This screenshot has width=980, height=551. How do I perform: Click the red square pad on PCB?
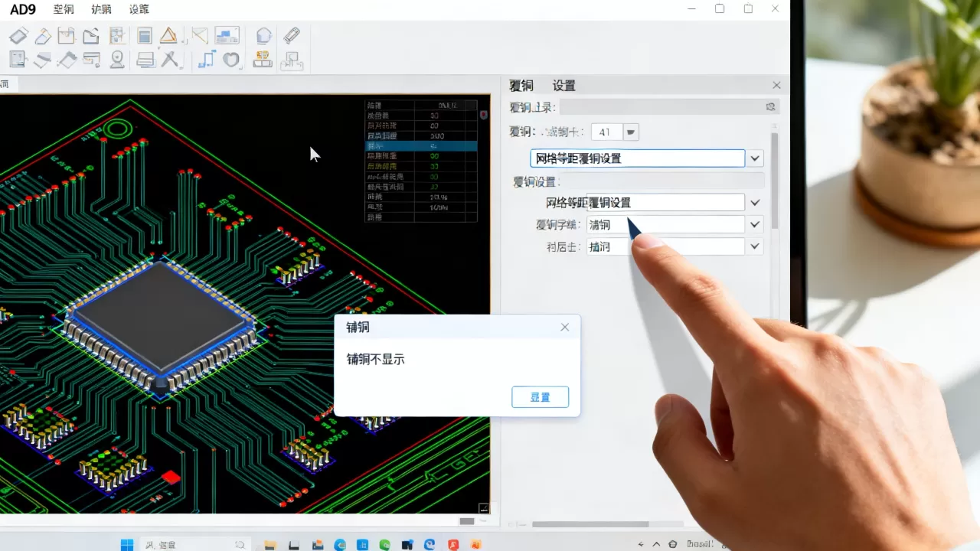click(x=171, y=478)
